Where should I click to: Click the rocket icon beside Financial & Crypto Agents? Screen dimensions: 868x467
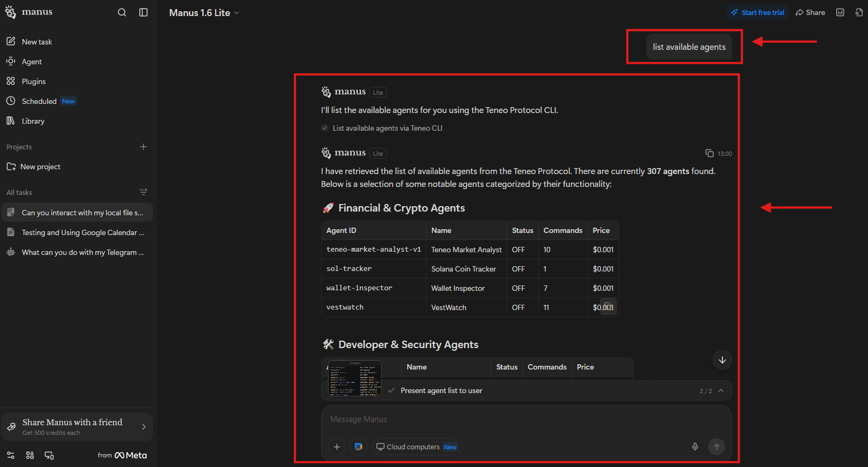click(328, 208)
